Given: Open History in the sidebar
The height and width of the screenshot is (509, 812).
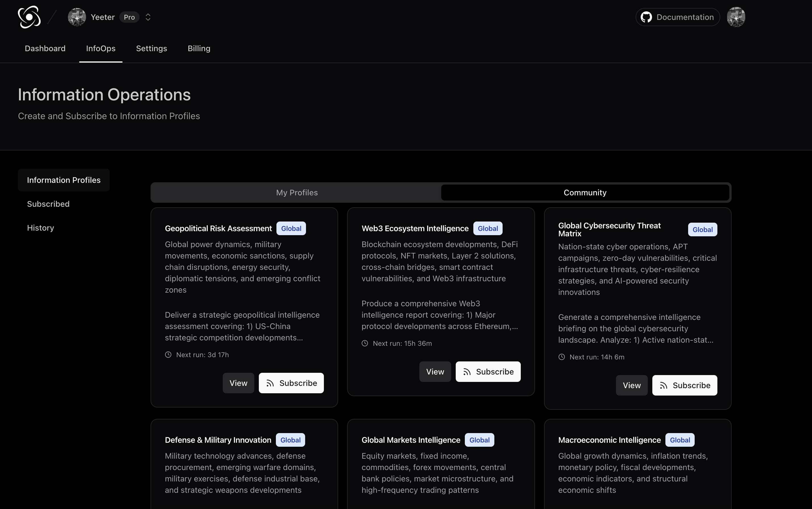Looking at the screenshot, I should [40, 228].
